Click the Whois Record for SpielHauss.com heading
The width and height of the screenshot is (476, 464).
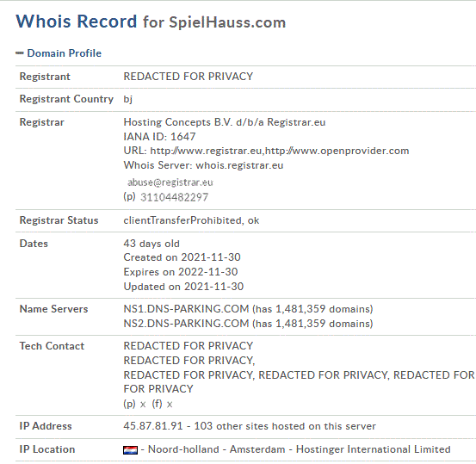[x=151, y=22]
